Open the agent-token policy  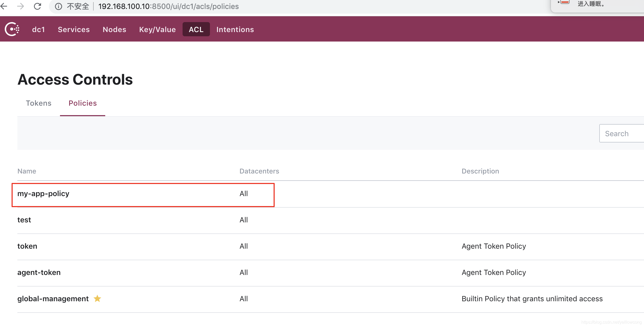39,273
